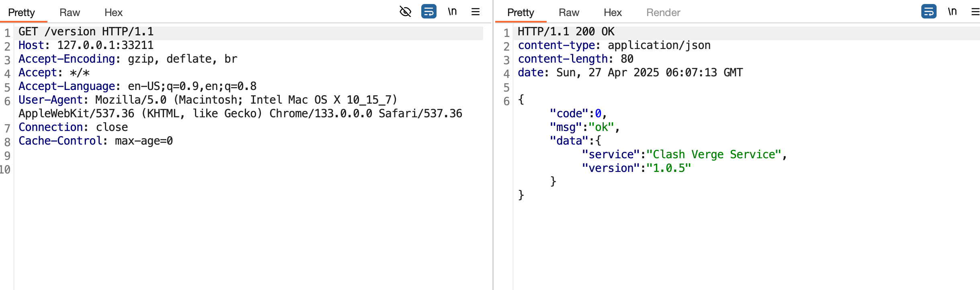Switch request view to Raw tab

70,12
